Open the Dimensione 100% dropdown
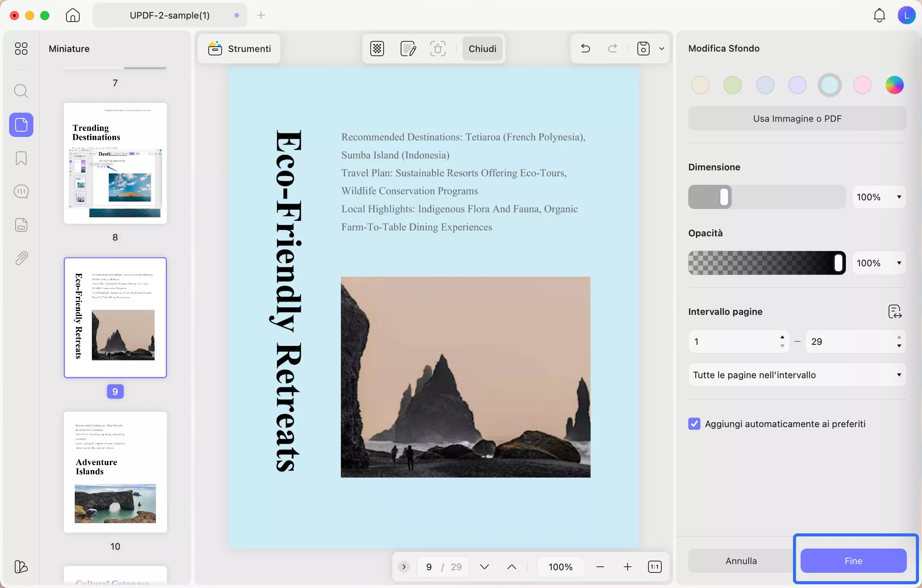The image size is (922, 588). point(879,197)
